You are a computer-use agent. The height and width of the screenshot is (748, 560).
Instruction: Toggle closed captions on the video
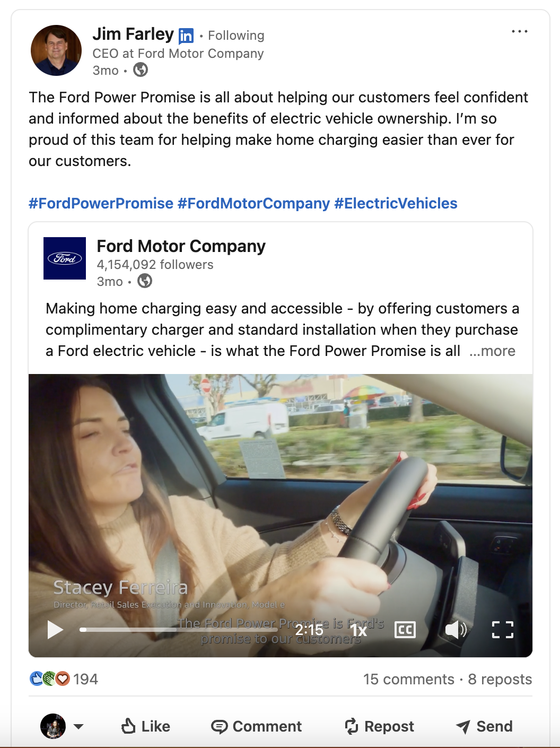click(x=405, y=630)
